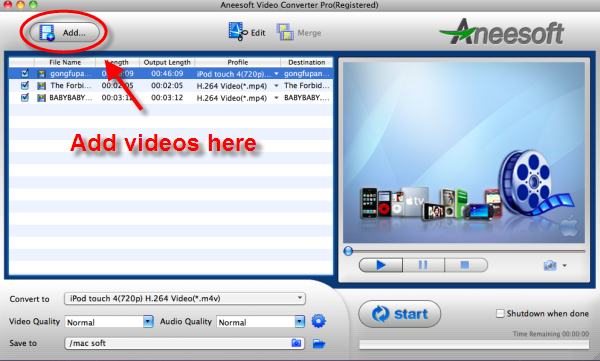600x361 pixels.
Task: Open the Edit scissors tool
Action: coord(247,32)
